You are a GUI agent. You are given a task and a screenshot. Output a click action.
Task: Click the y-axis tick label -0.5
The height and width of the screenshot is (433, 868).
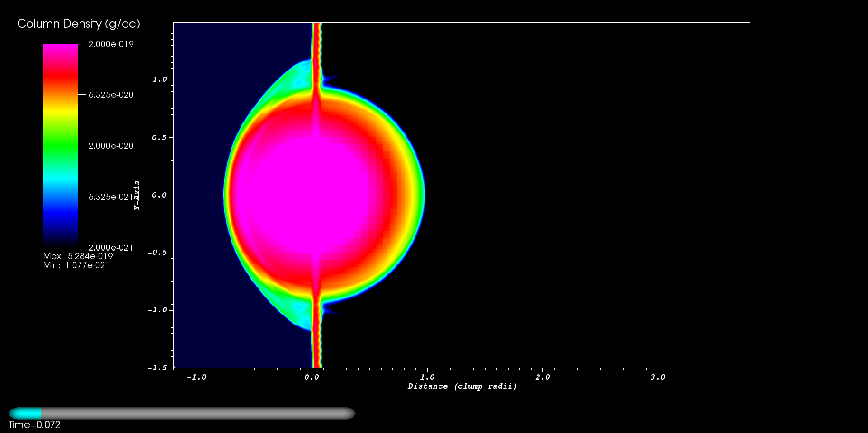pos(157,253)
